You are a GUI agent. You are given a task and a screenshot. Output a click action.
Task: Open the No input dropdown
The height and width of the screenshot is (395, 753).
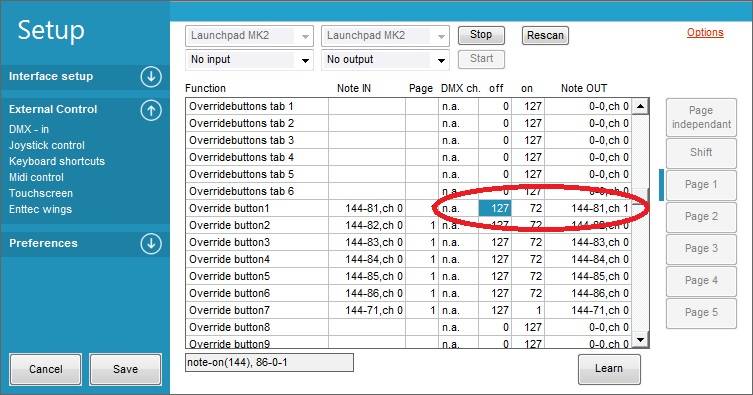tap(249, 60)
